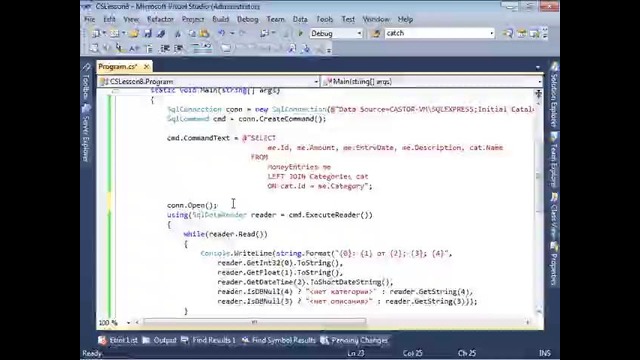Open the Toolbox side panel
Viewport: 640px width, 360px height.
[86, 82]
